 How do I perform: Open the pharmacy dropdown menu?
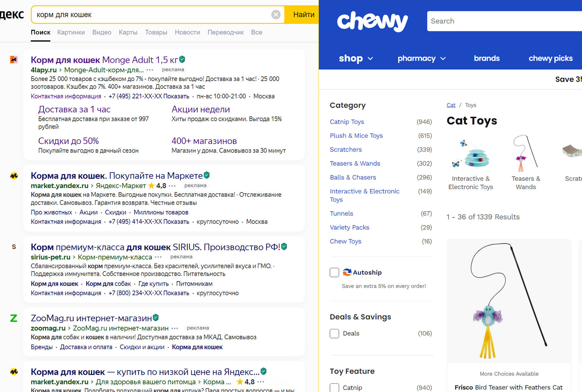[421, 59]
